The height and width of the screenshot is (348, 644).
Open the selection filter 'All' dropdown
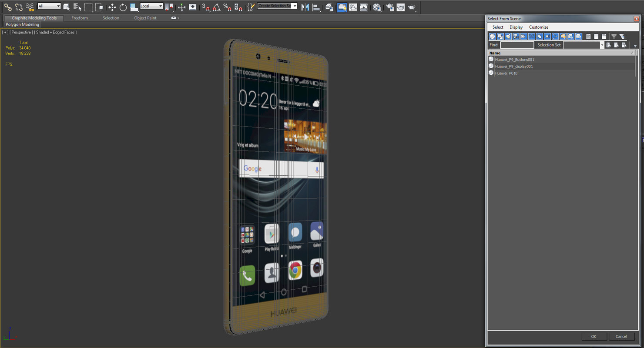(x=49, y=6)
